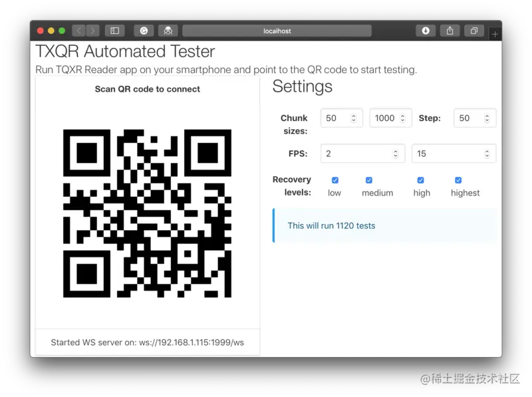Open the Grammarly extension icon
Viewport: 532px width, 397px height.
[x=144, y=31]
